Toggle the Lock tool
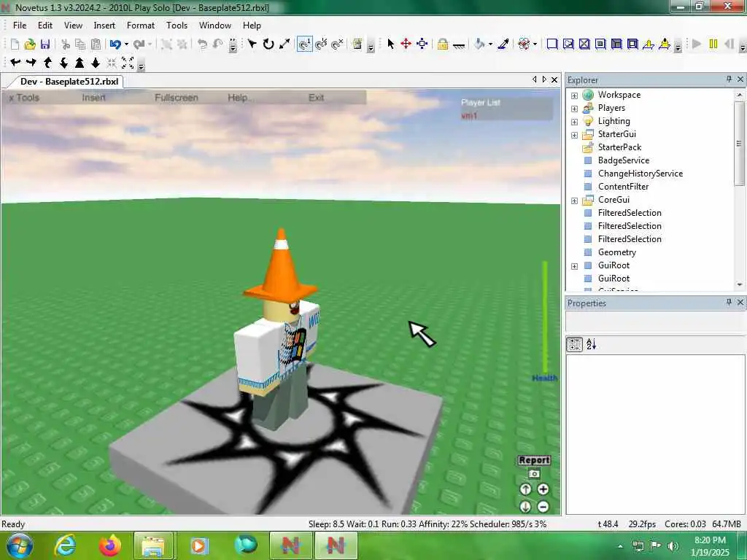Image resolution: width=747 pixels, height=560 pixels. click(443, 44)
